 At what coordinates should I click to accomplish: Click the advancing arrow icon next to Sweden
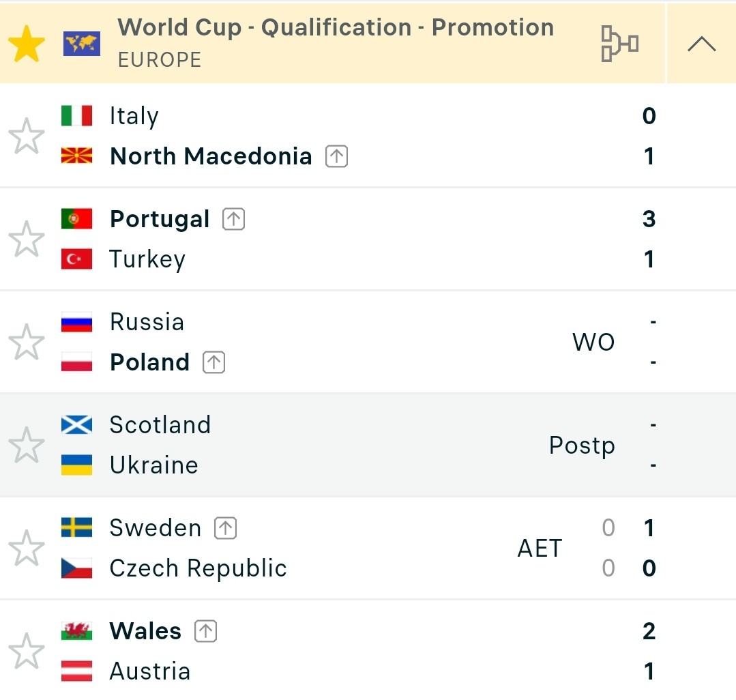[225, 528]
